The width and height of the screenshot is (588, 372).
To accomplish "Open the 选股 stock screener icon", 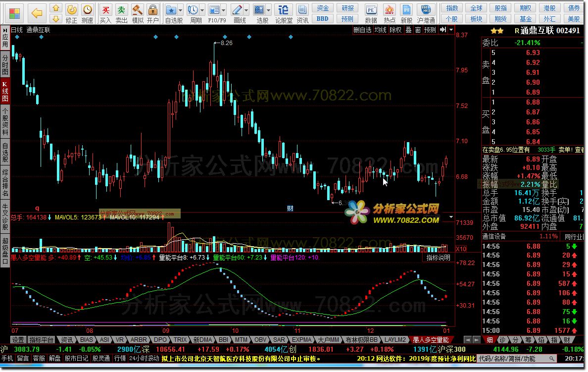I will coord(259,10).
